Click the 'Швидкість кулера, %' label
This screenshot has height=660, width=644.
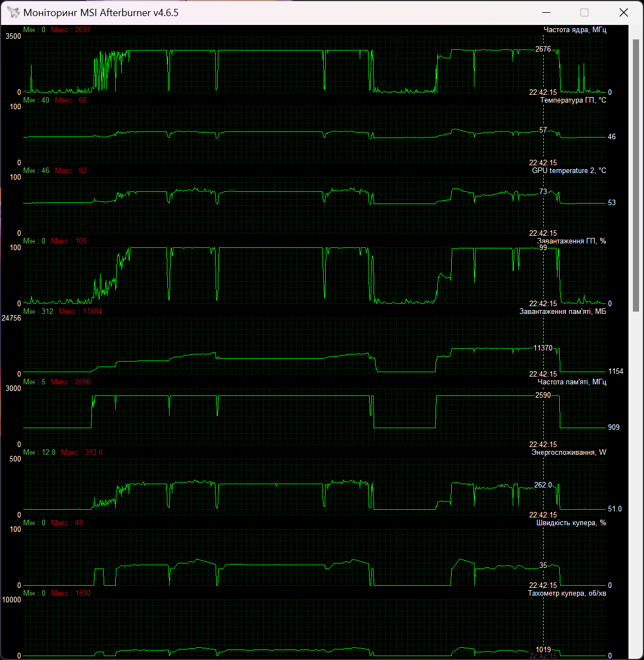click(x=571, y=523)
